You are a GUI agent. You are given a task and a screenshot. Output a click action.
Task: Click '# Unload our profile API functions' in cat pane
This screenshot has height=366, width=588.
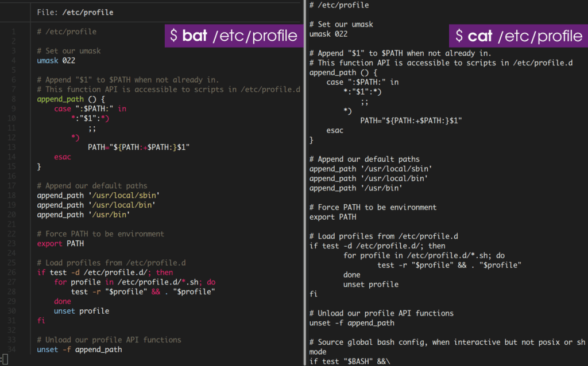click(381, 314)
